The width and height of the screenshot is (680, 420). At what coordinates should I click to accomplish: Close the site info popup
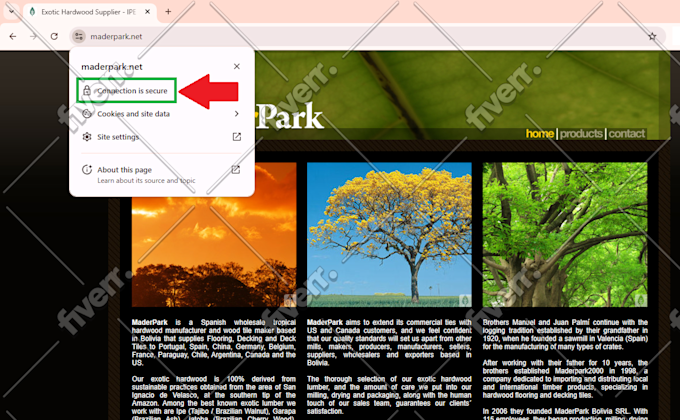237,66
